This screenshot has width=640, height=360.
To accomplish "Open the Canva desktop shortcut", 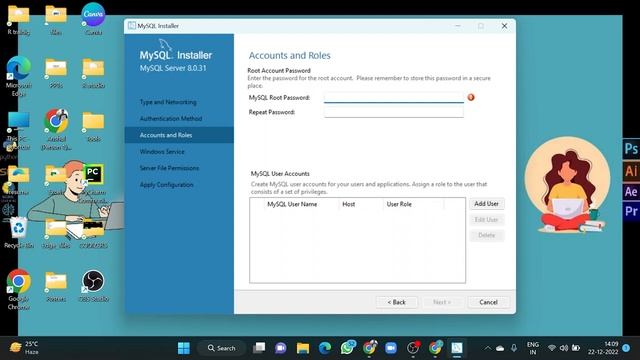I will [93, 18].
